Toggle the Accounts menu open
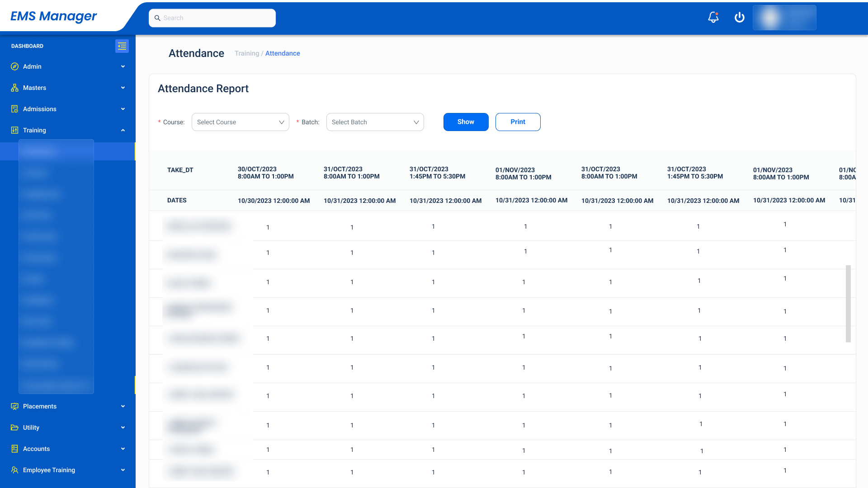Screen dimensions: 868x488 pos(123,449)
